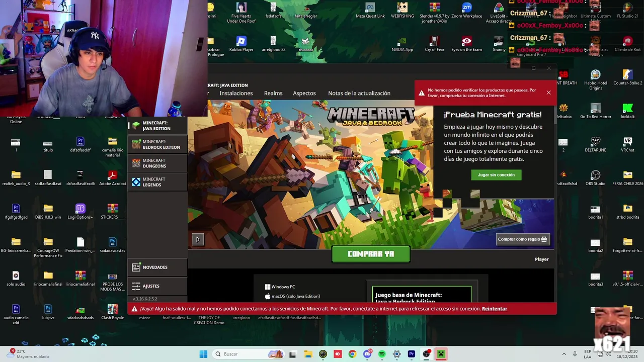Image resolution: width=644 pixels, height=362 pixels.
Task: Select the realtek_audio_R folder
Action: click(x=16, y=178)
